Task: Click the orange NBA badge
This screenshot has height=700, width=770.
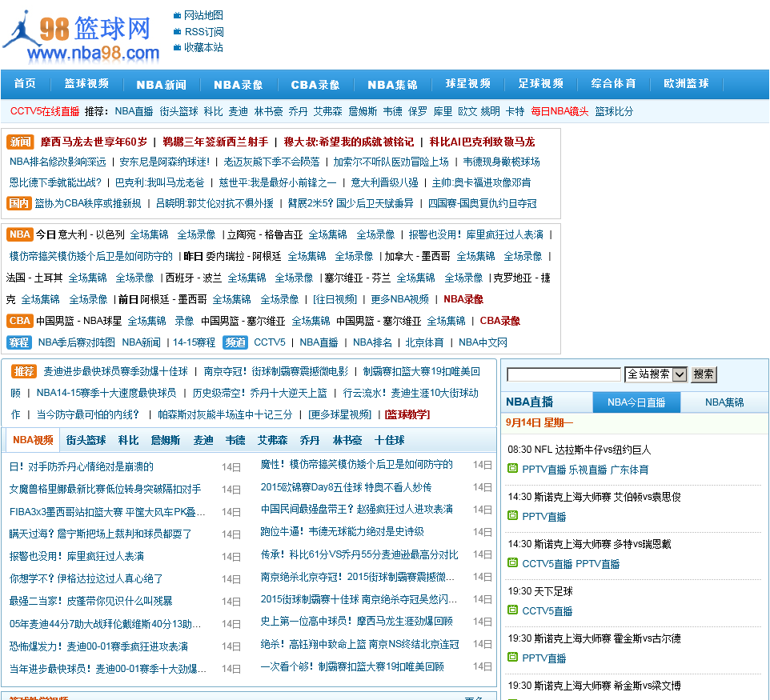Action: point(20,234)
